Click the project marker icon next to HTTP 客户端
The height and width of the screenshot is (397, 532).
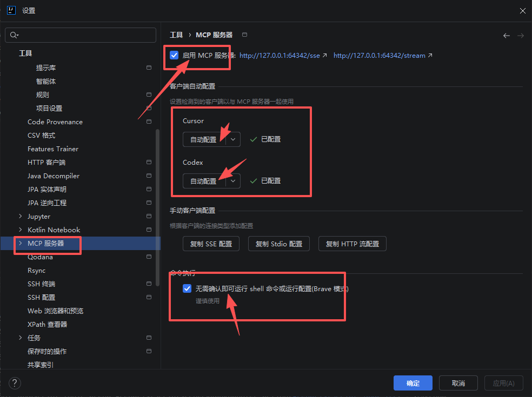click(x=149, y=162)
